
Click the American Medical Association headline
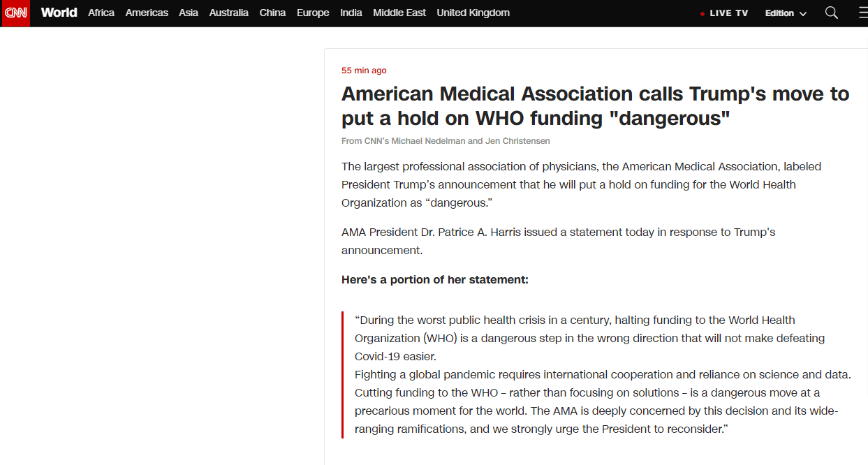[595, 105]
